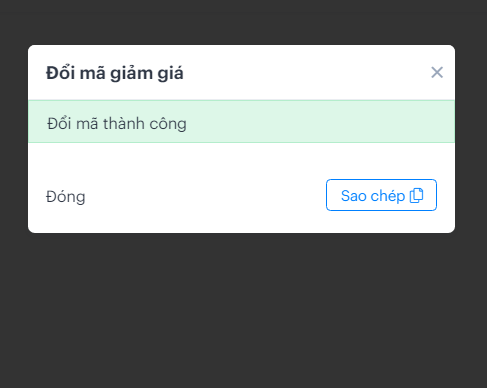487x388 pixels.
Task: Copy the discount code using Sao chép
Action: 381,195
